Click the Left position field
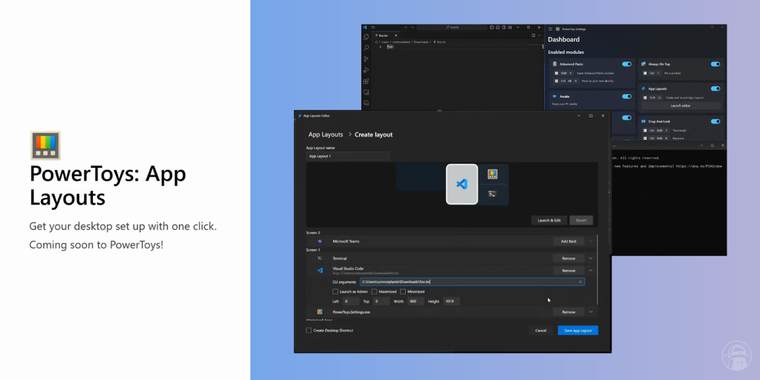Screen dimensions: 760x380 coord(350,301)
